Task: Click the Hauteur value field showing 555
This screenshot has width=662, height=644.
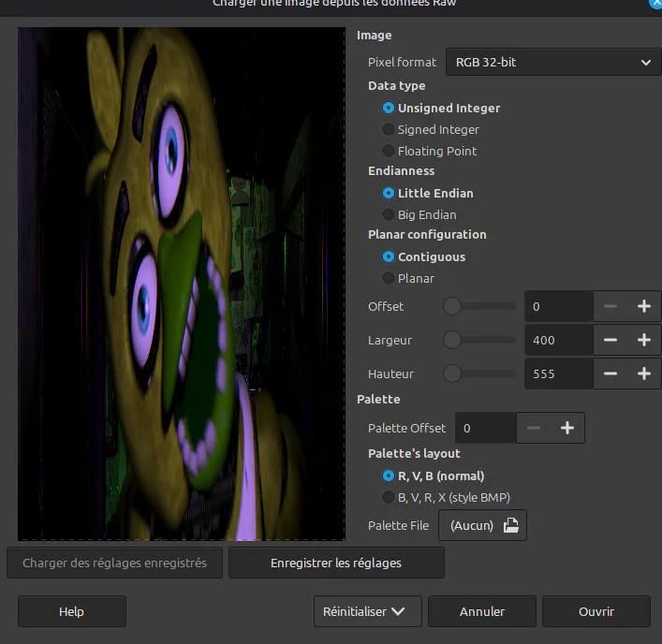Action: pyautogui.click(x=558, y=373)
